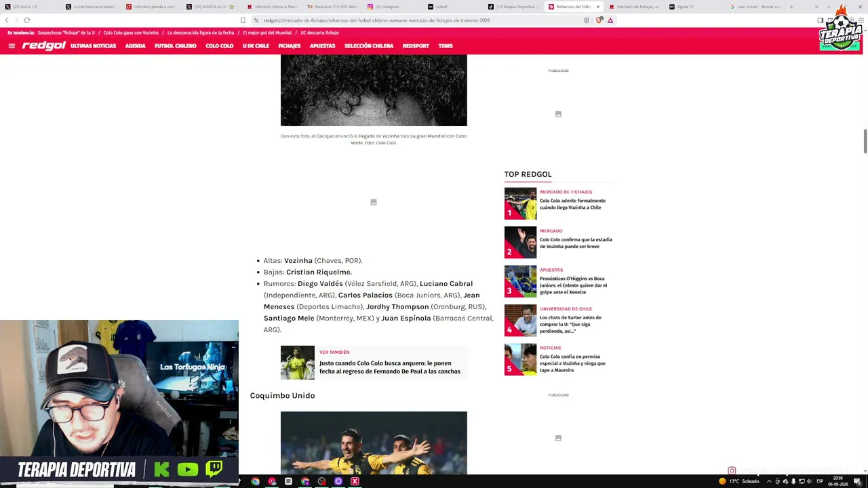Reload the current browser page
Viewport: 868px width, 488px height.
tap(27, 20)
